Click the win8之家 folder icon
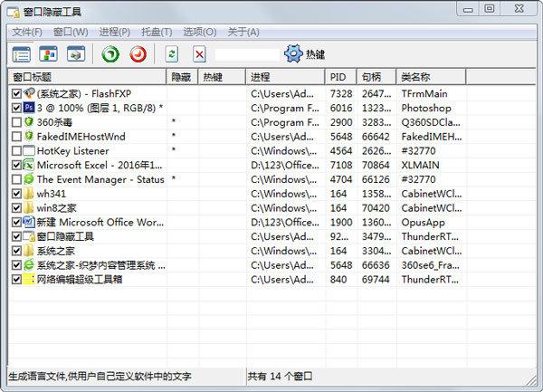 [x=29, y=208]
